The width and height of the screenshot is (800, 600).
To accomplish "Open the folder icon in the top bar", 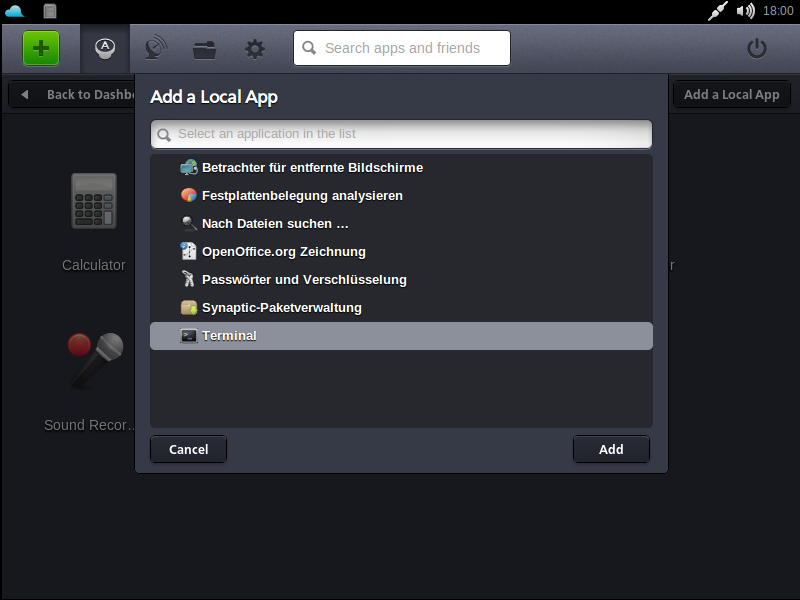I will coord(204,48).
